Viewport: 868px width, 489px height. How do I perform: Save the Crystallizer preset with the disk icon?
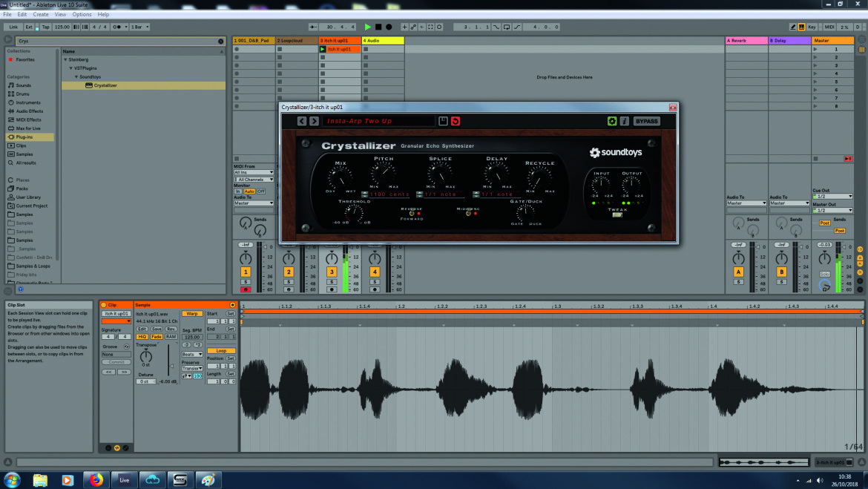[443, 121]
